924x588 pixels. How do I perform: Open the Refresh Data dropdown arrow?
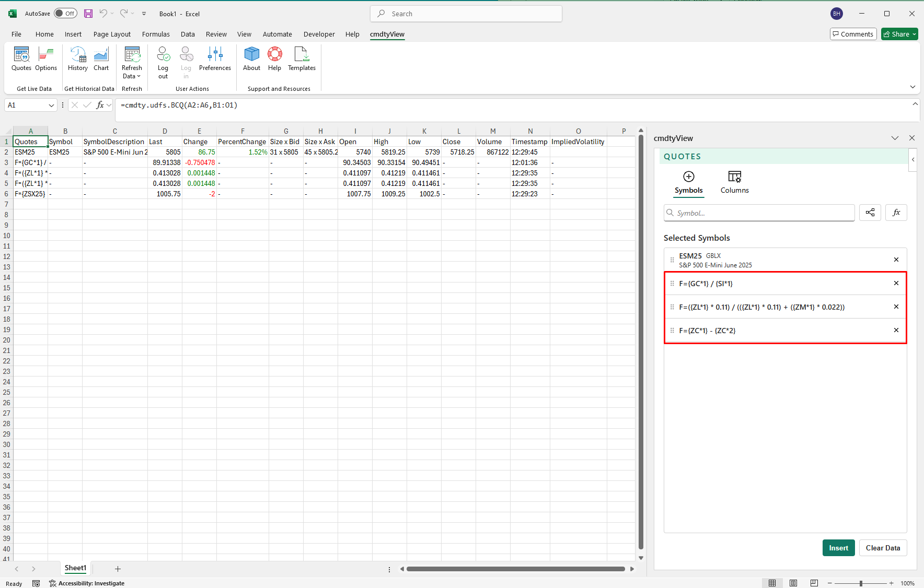pyautogui.click(x=138, y=76)
